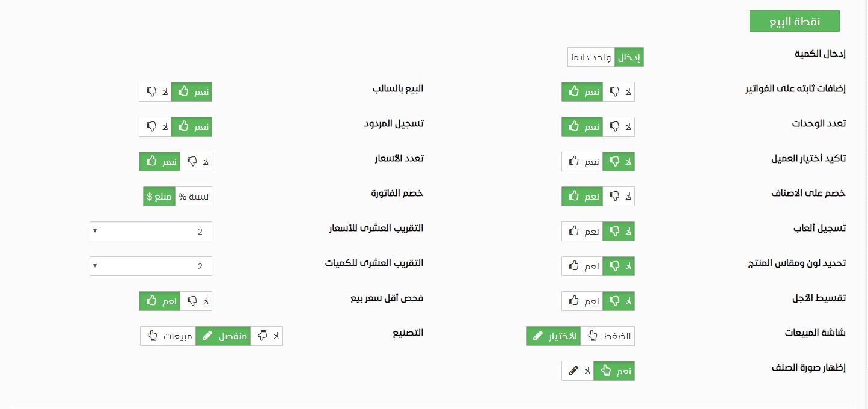Open التقريب العشرى للأسعار dropdown
Viewport: 868px width, 409px height.
[x=151, y=232]
